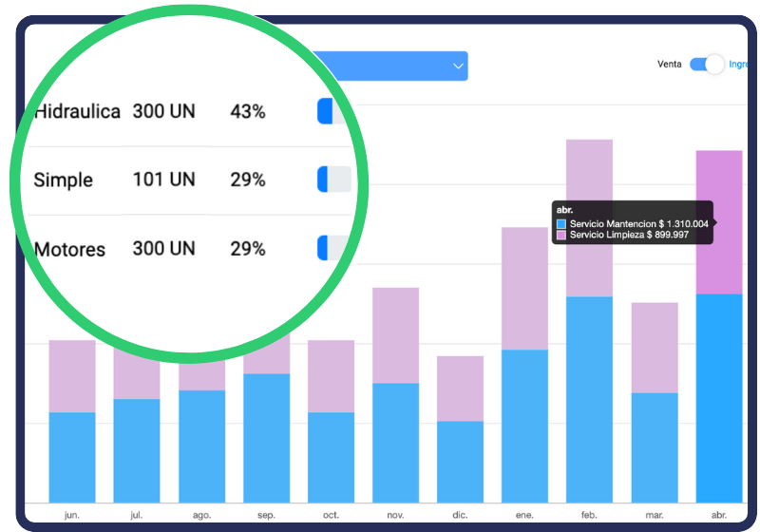Image resolution: width=760 pixels, height=532 pixels.
Task: Click the 29% value in Motores row
Action: [x=248, y=249]
